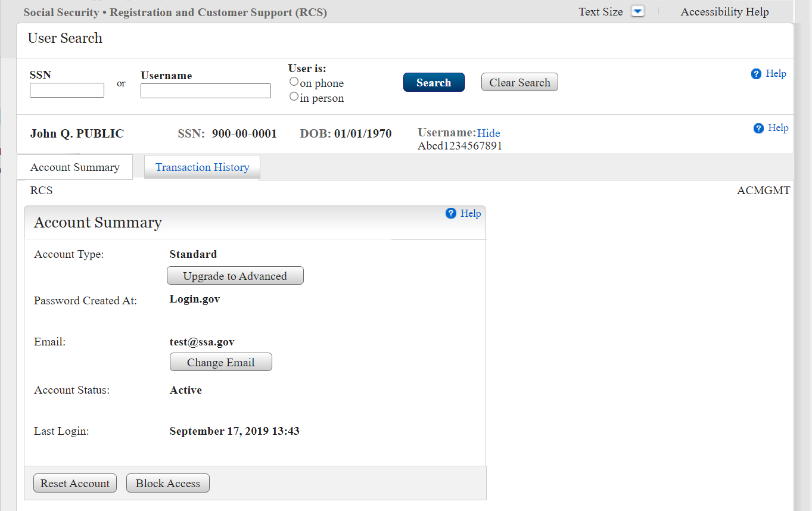Click the Block Access button
The width and height of the screenshot is (812, 511).
tap(168, 483)
